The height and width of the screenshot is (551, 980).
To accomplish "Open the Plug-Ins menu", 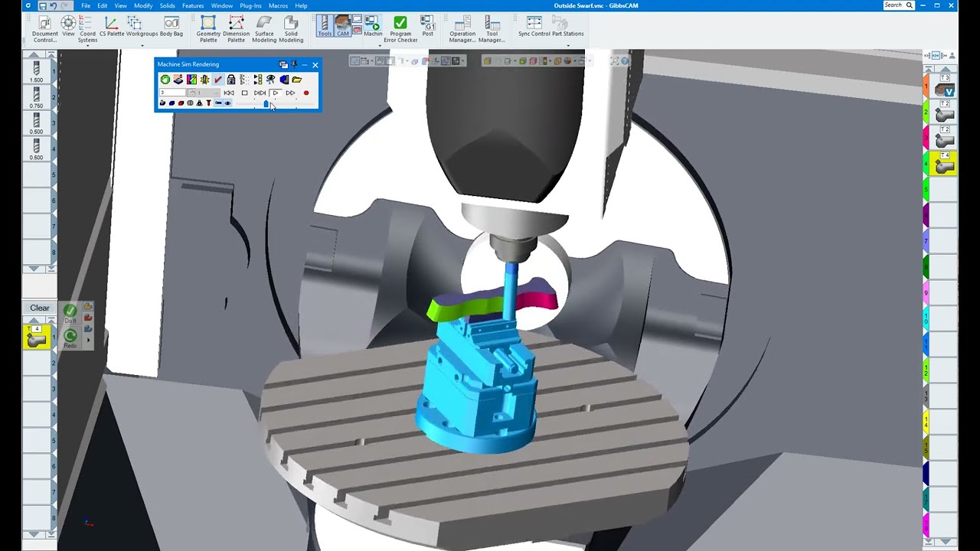I will 250,5.
